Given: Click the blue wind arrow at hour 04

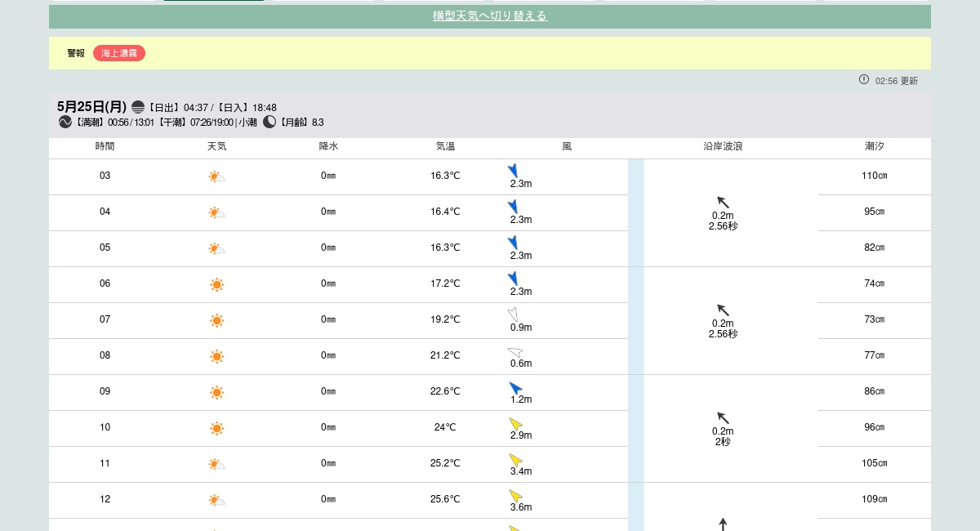Looking at the screenshot, I should coord(513,206).
